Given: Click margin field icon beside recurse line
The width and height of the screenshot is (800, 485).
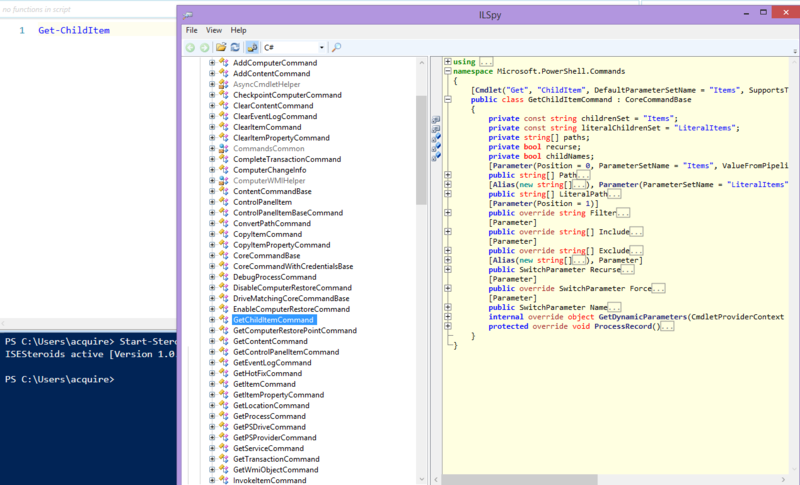Looking at the screenshot, I should (436, 147).
